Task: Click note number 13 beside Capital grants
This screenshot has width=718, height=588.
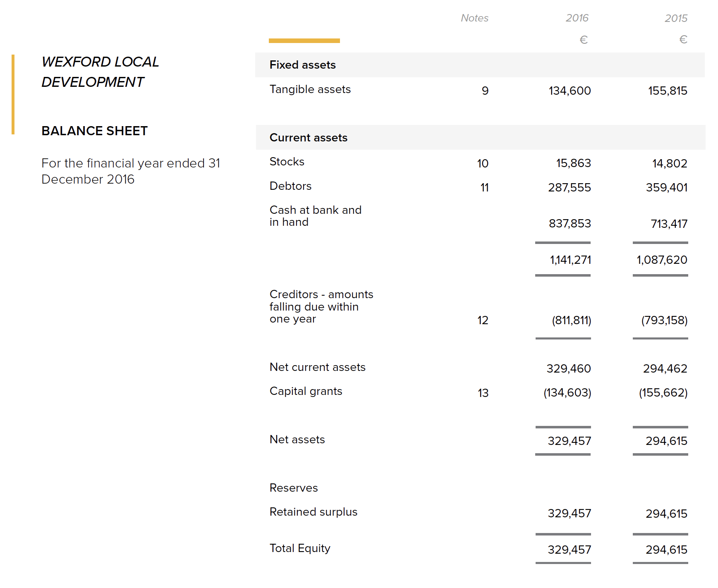Action: coord(483,393)
